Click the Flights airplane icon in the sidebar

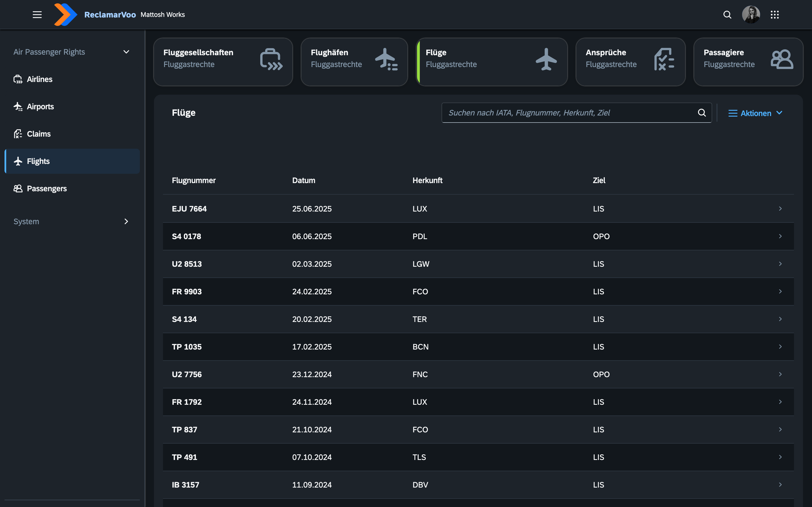point(18,161)
